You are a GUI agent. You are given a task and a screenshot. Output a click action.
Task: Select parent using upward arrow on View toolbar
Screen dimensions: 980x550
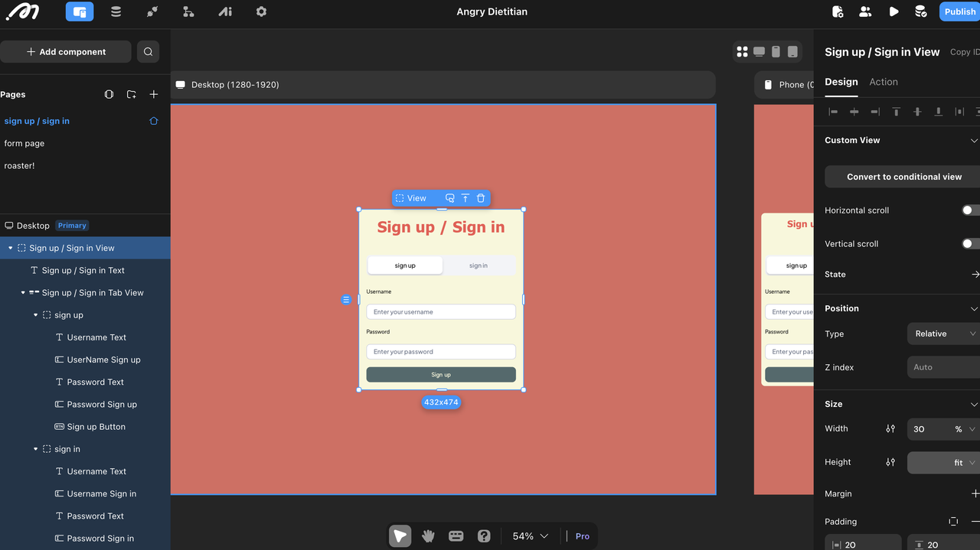click(x=465, y=198)
